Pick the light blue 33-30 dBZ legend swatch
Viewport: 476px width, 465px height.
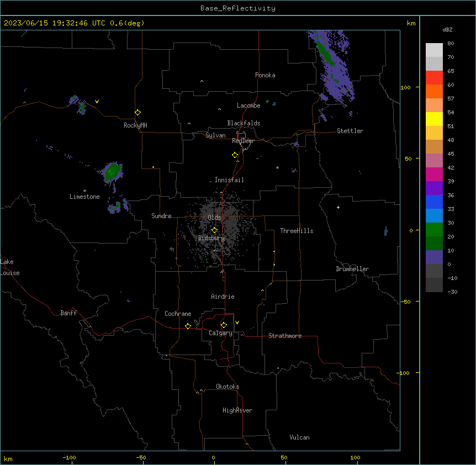tap(434, 216)
